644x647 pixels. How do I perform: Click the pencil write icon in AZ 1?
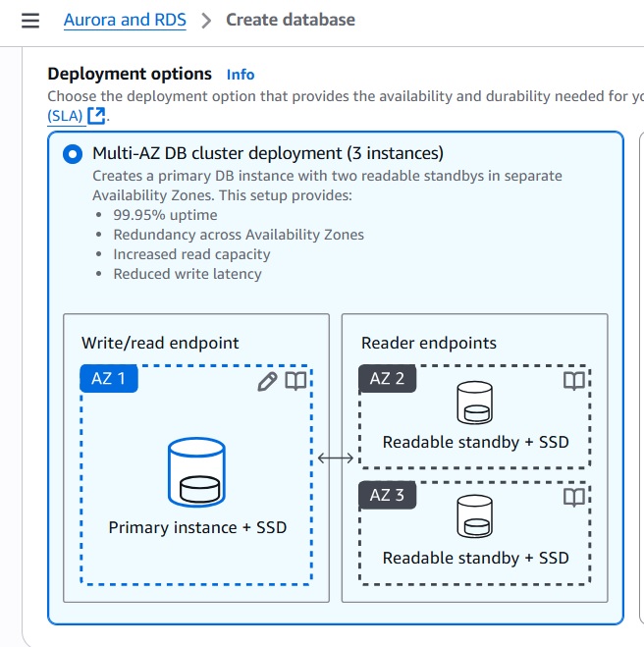[x=266, y=381]
